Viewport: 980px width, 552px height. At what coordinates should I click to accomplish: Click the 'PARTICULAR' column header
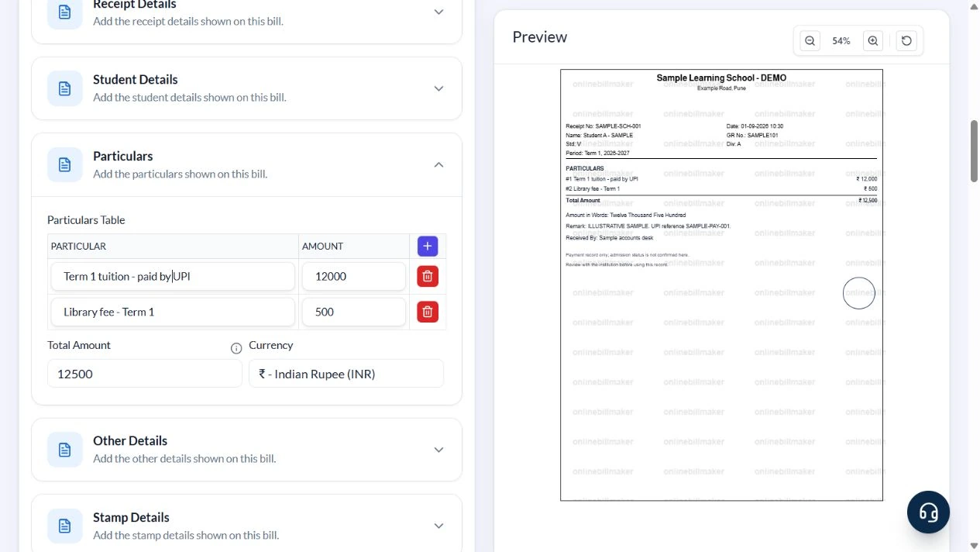[x=78, y=247]
